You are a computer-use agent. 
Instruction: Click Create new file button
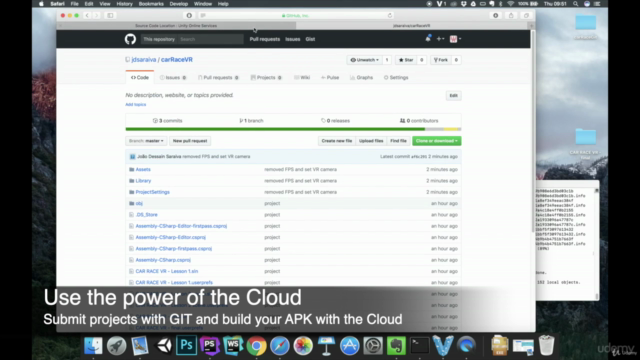click(337, 141)
